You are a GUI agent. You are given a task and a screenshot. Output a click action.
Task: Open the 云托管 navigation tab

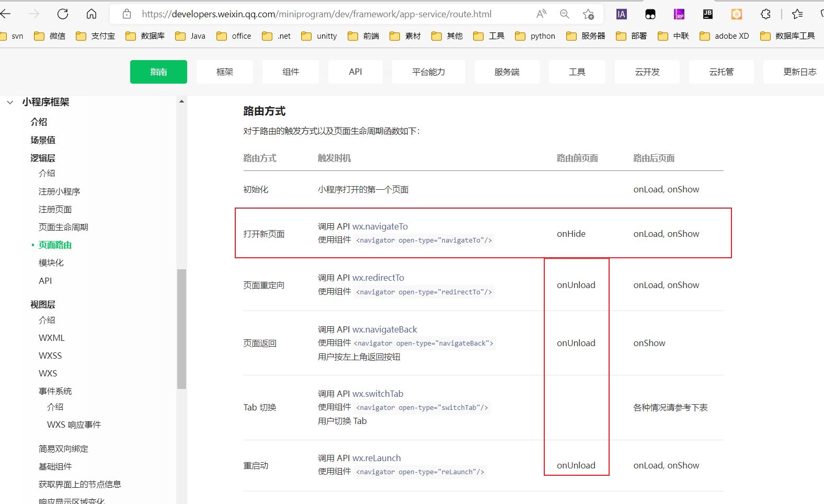tap(722, 72)
